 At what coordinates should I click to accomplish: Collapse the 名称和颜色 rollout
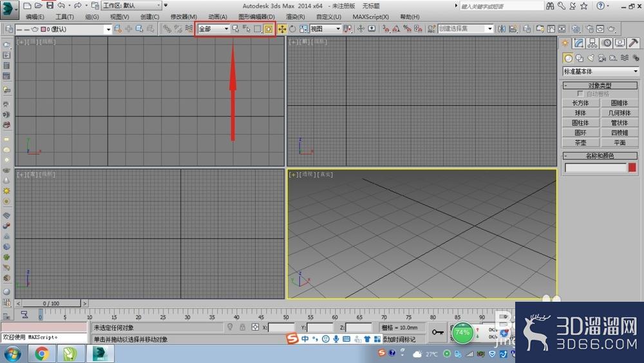pos(600,156)
